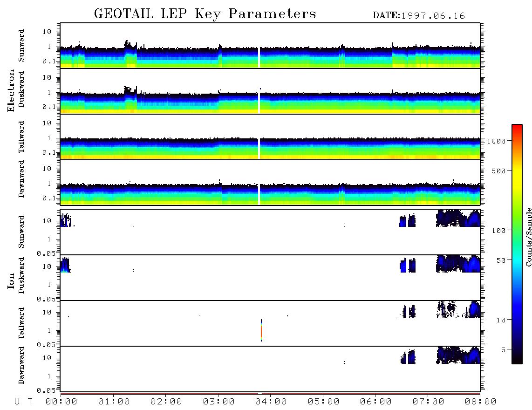Click the Electron Sunward axis label
The height and width of the screenshot is (410, 532).
(x=21, y=46)
